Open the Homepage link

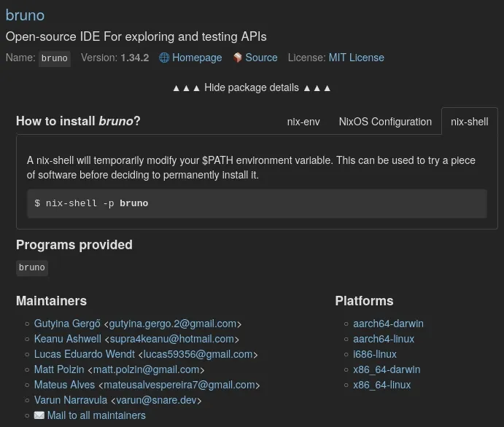click(197, 58)
